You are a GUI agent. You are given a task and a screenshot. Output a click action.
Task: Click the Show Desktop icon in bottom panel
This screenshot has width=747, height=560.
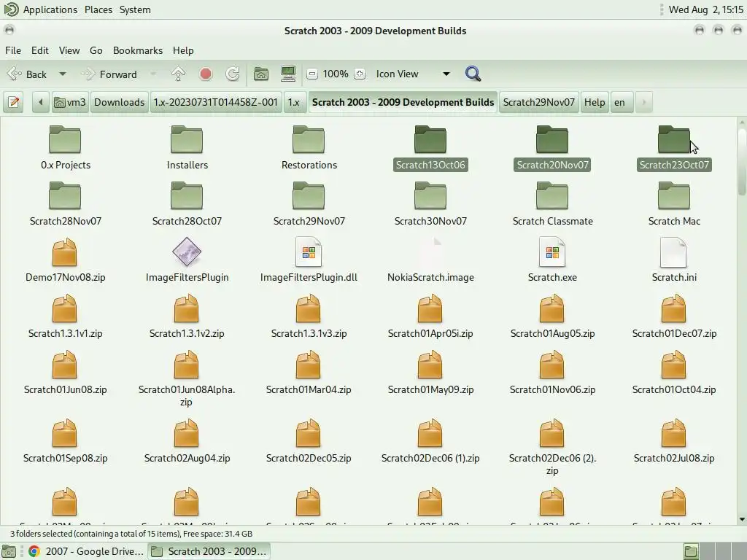[x=9, y=551]
